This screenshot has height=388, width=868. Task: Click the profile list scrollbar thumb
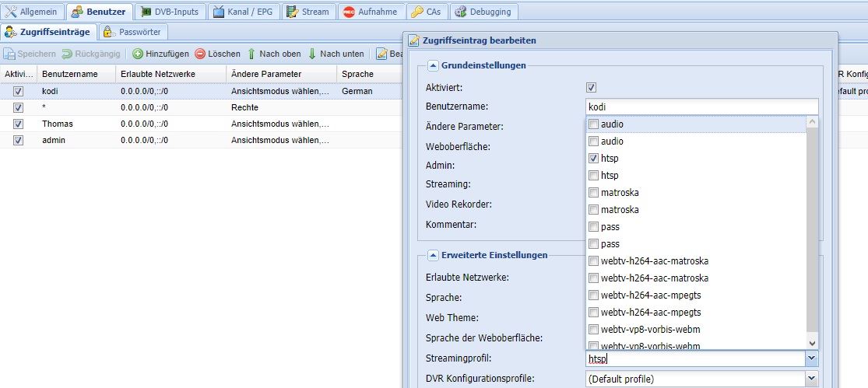pos(812,229)
